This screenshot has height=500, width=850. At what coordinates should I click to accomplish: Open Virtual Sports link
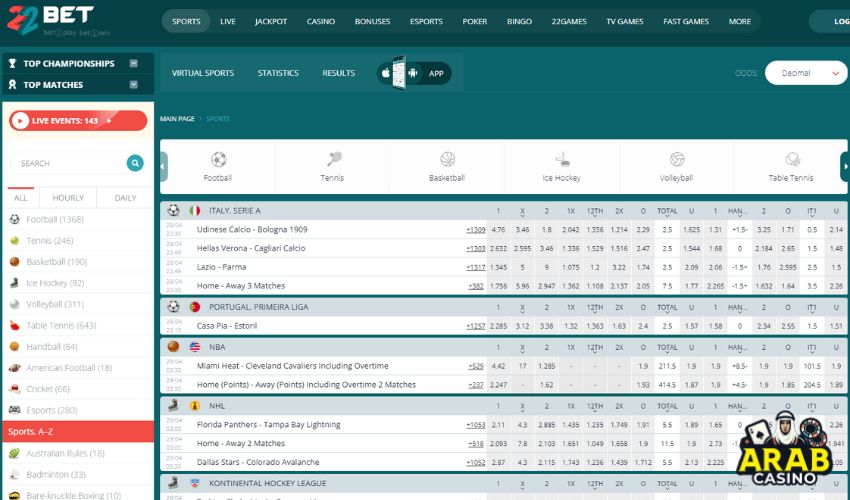click(x=203, y=73)
